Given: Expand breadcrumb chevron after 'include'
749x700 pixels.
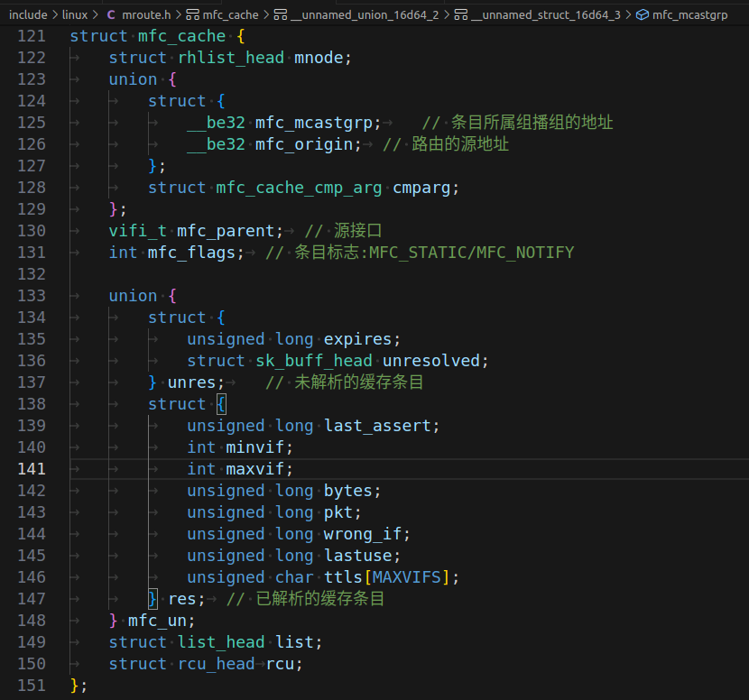Looking at the screenshot, I should 55,14.
